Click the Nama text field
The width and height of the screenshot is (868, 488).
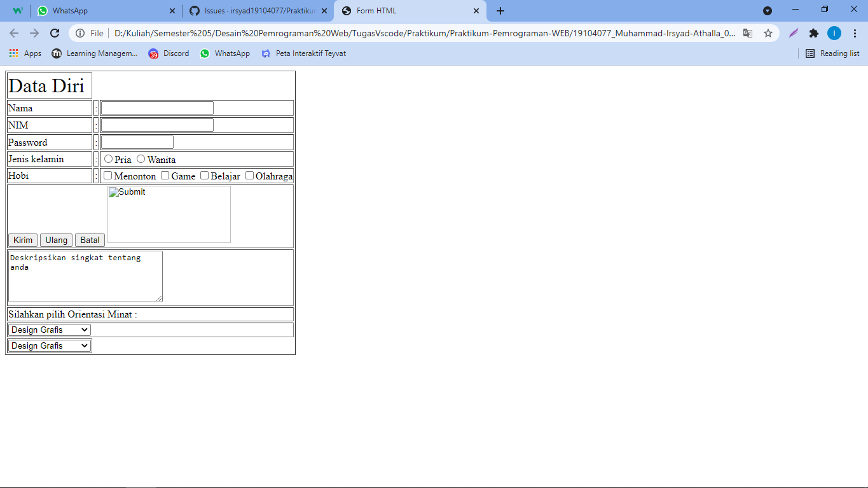pyautogui.click(x=157, y=108)
